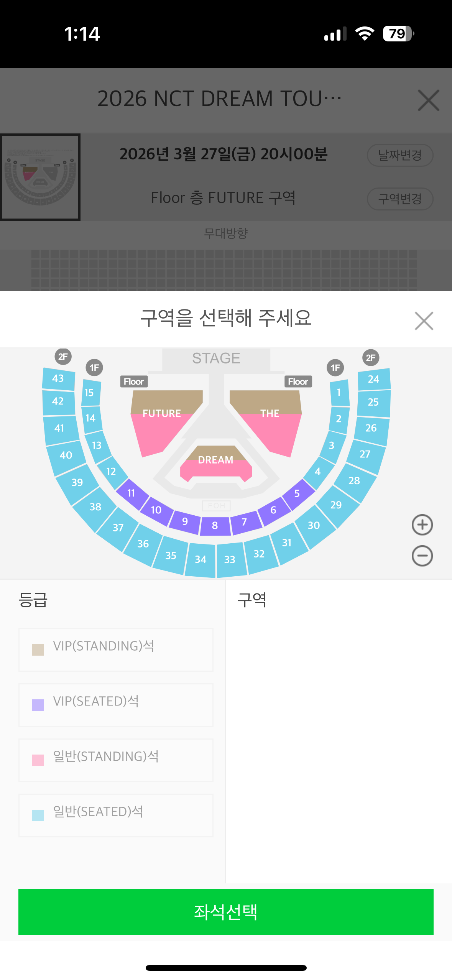This screenshot has width=452, height=980.
Task: Tap the green 좌석선택 button
Action: [226, 912]
